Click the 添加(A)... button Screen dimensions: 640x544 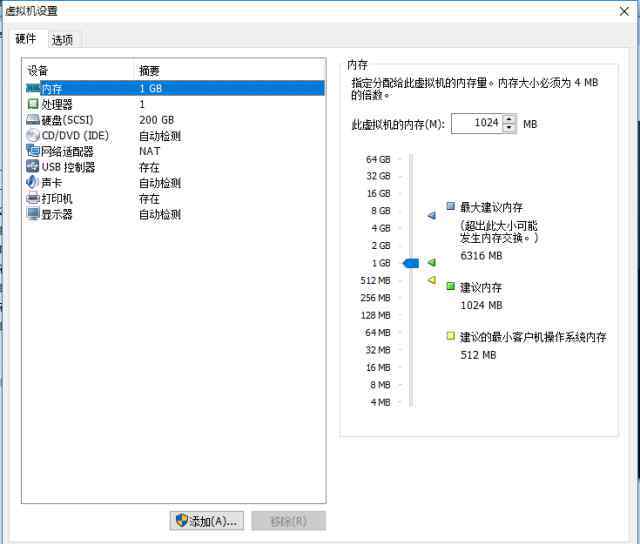pyautogui.click(x=207, y=521)
